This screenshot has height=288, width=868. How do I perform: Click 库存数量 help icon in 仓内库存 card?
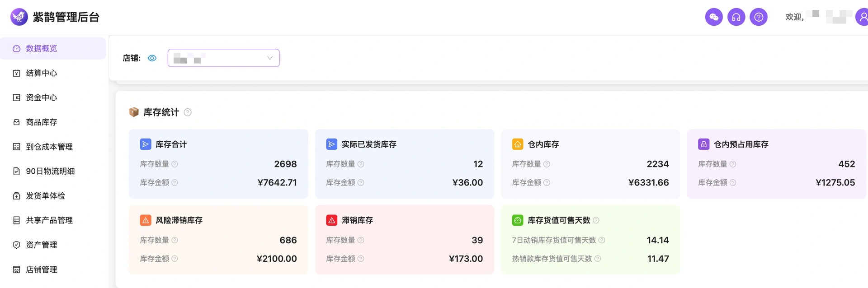pos(547,164)
